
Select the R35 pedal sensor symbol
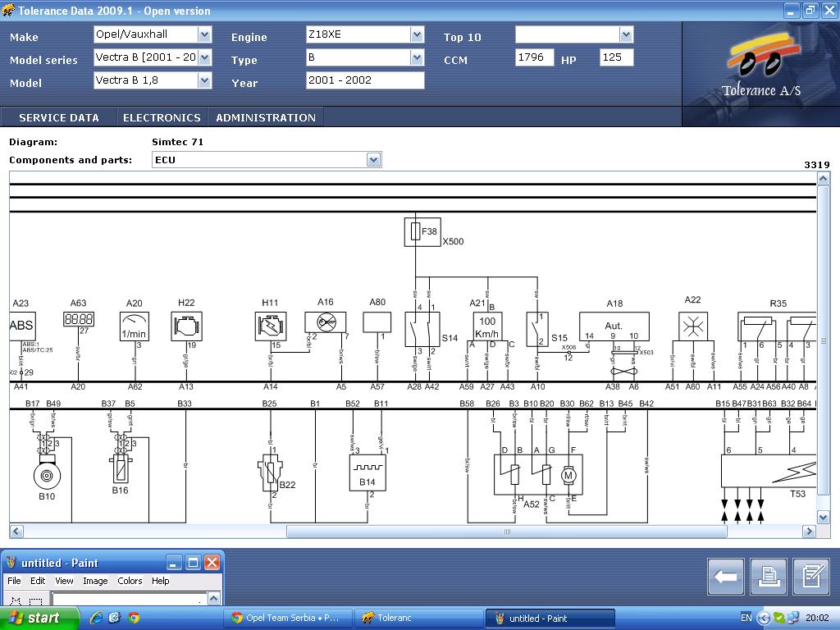tap(777, 326)
